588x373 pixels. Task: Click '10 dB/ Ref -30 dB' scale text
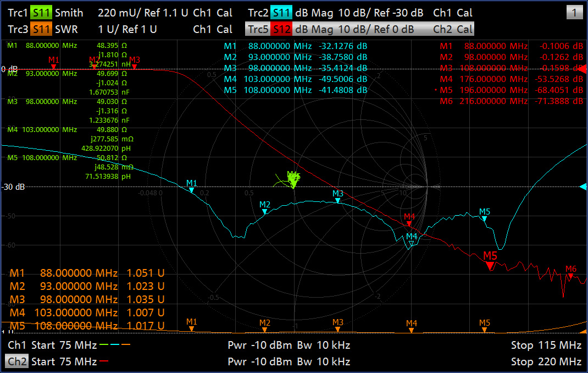(x=381, y=13)
